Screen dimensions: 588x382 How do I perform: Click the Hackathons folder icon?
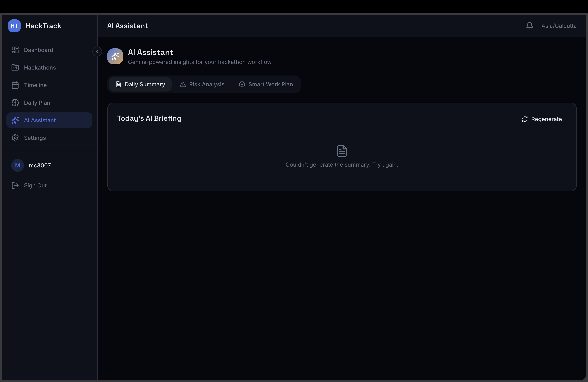[x=15, y=67]
